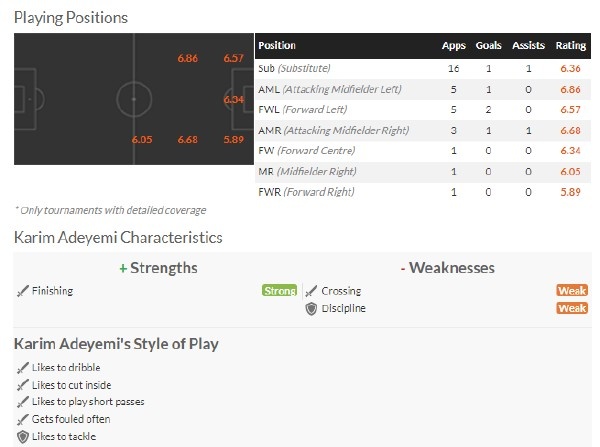Click the green Strong badge for Finishing
The image size is (600, 447).
(x=280, y=290)
